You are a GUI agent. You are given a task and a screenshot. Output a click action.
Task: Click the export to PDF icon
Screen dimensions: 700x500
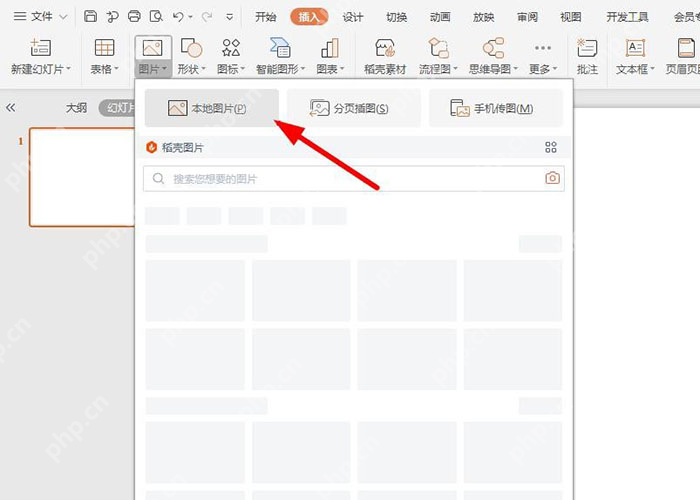(112, 17)
